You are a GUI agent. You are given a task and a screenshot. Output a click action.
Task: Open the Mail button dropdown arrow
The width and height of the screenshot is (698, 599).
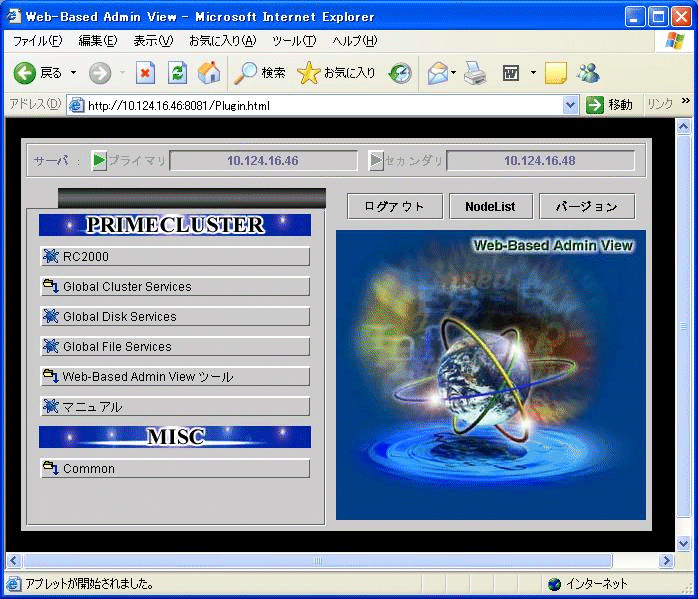coord(454,73)
